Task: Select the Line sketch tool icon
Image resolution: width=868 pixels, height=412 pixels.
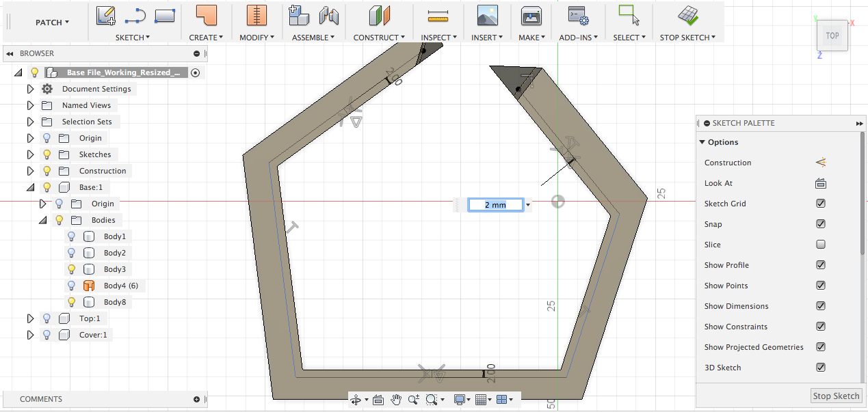Action: 135,15
